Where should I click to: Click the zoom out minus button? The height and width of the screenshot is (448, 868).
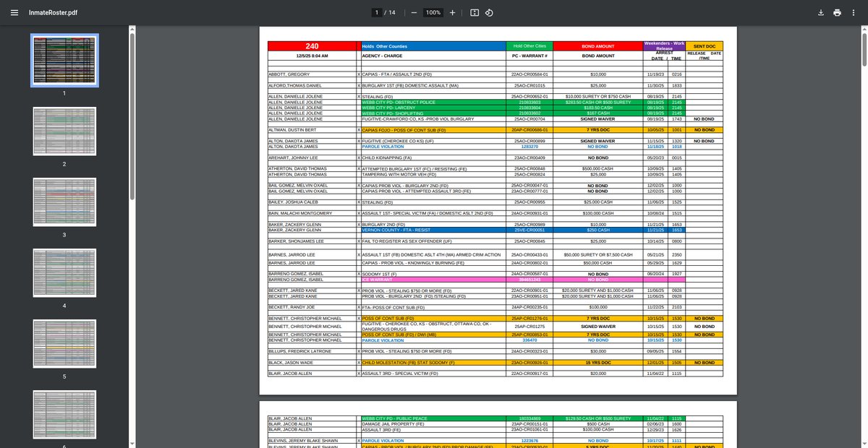(414, 13)
